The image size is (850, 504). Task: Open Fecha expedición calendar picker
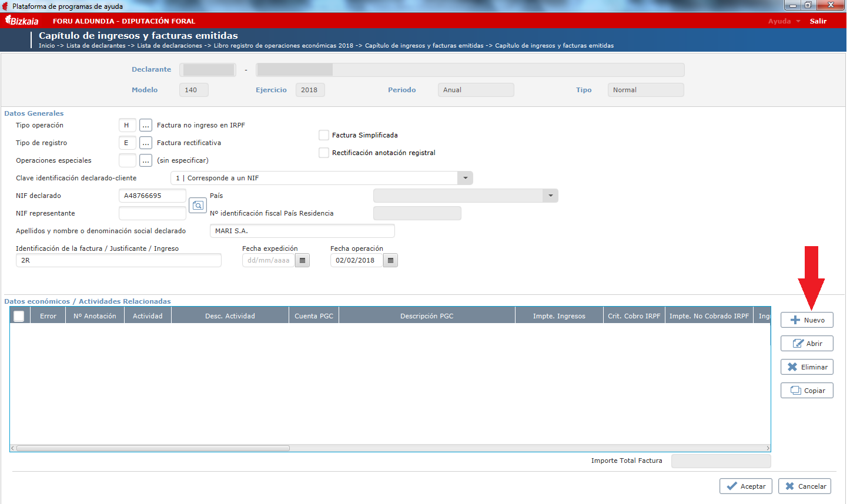[x=302, y=260]
